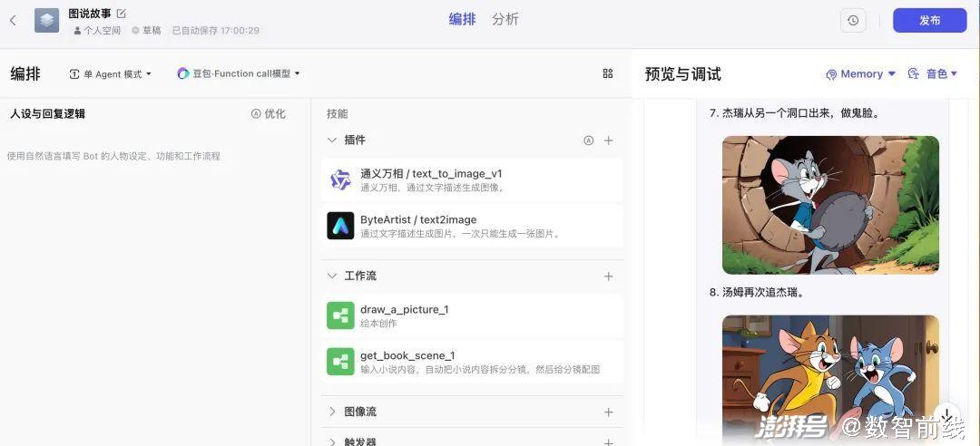The width and height of the screenshot is (980, 446).
Task: Add a plugin with the 插件 plus icon
Action: click(x=609, y=141)
